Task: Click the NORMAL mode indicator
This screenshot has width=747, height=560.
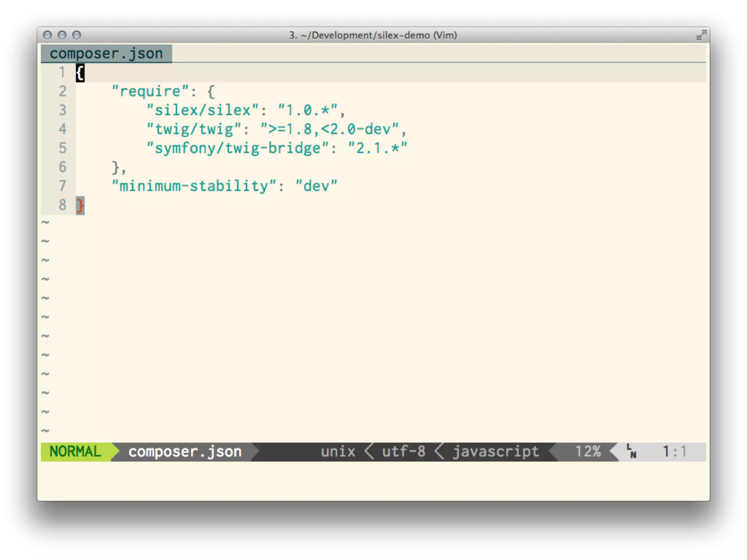Action: [x=75, y=451]
